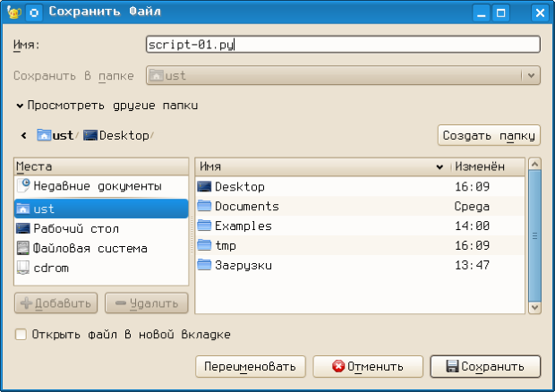Select 'Файловая система' in places list
Image resolution: width=555 pixels, height=392 pixels.
click(101, 249)
